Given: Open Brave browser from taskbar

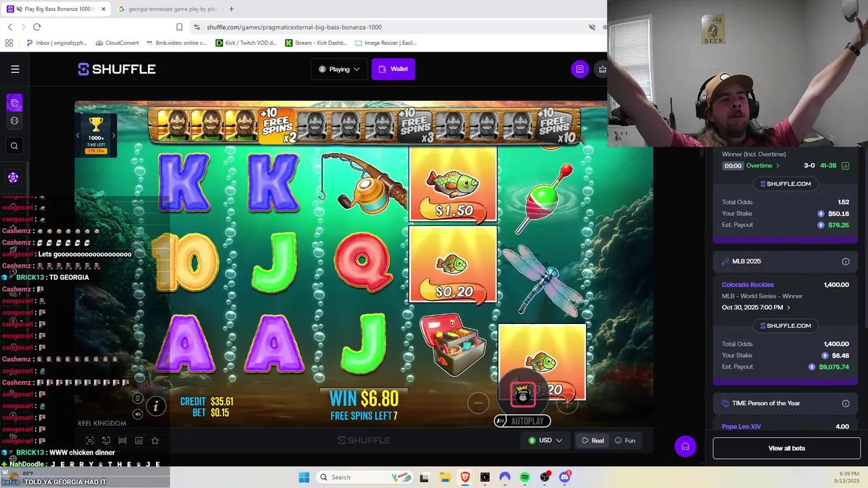Looking at the screenshot, I should pyautogui.click(x=465, y=477).
